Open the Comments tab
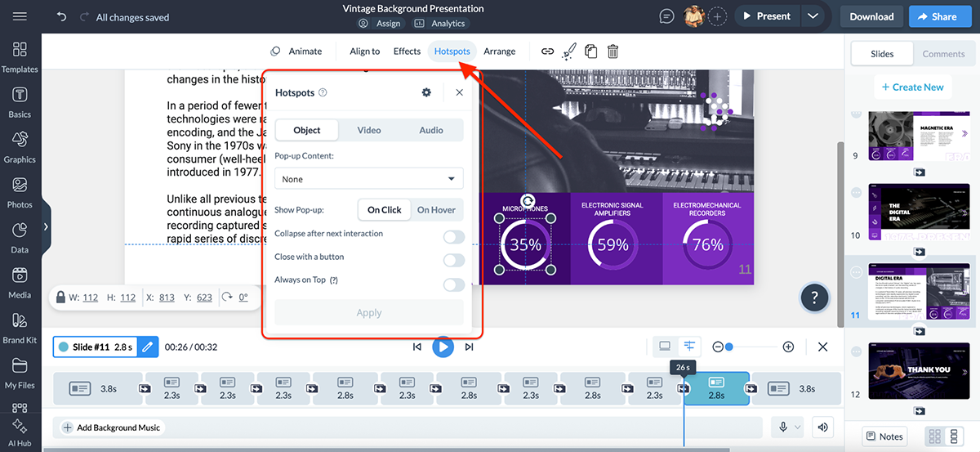Screen dimensions: 980x452 (x=943, y=54)
